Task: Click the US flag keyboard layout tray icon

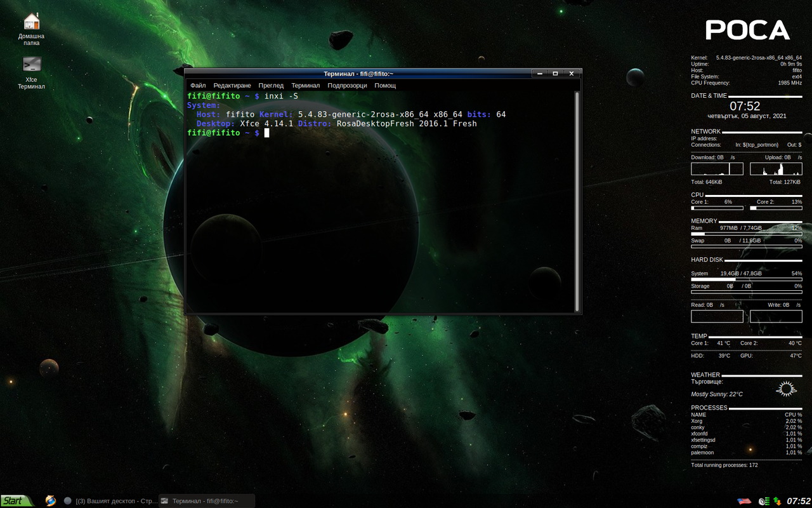Action: pos(744,501)
